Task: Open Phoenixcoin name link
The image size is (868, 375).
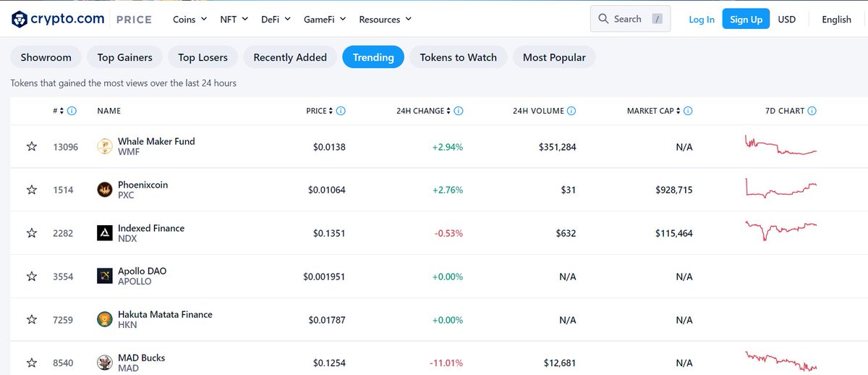Action: tap(142, 185)
